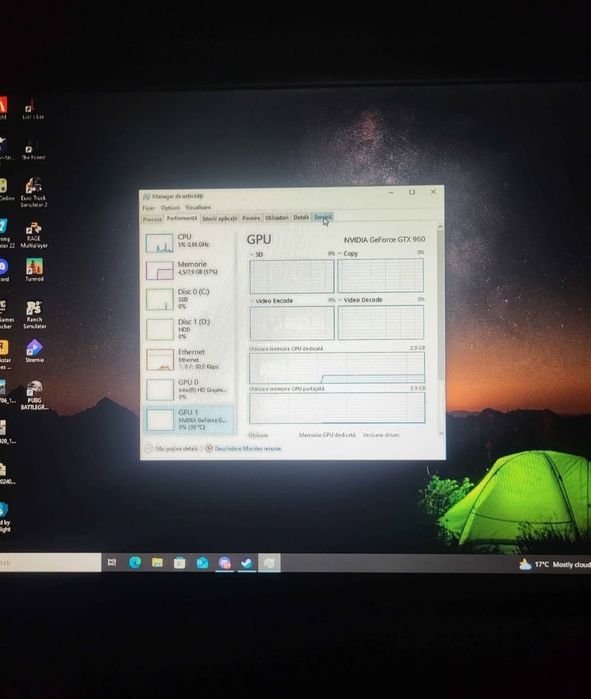Open PUBG BATTLEGROUNDS desktop shortcut
This screenshot has width=591, height=699.
pyautogui.click(x=34, y=395)
